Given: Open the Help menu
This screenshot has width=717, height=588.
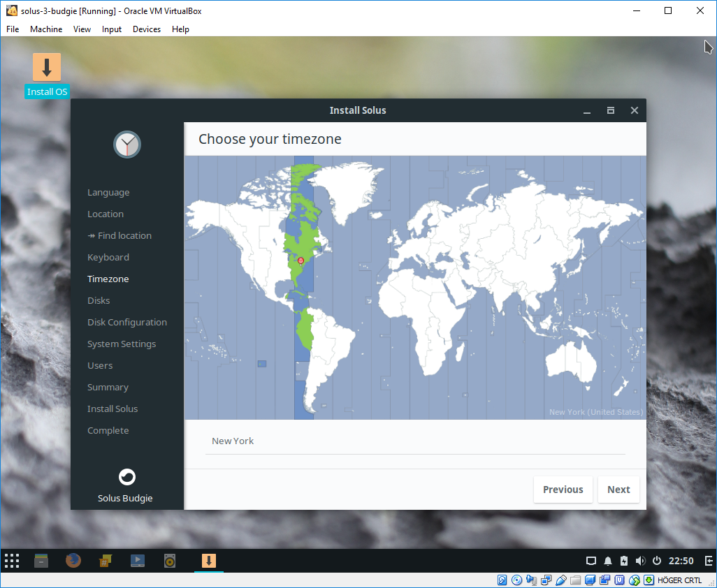Looking at the screenshot, I should (180, 29).
